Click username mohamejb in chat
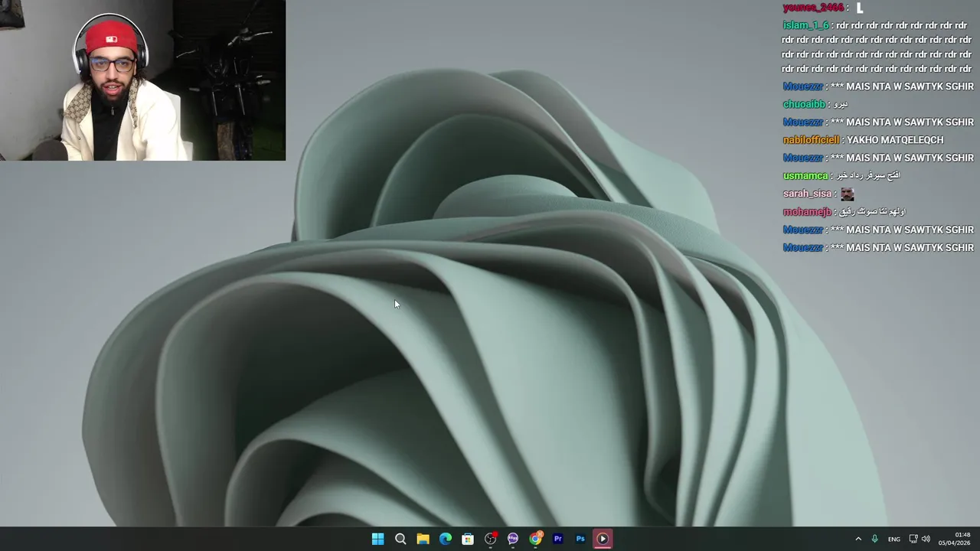The height and width of the screenshot is (551, 980). (807, 212)
